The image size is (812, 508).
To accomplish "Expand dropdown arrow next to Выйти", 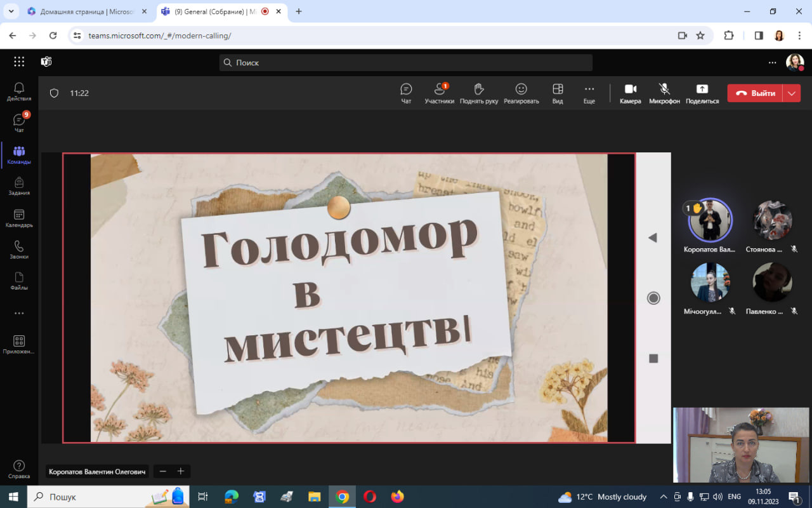I will coord(792,93).
